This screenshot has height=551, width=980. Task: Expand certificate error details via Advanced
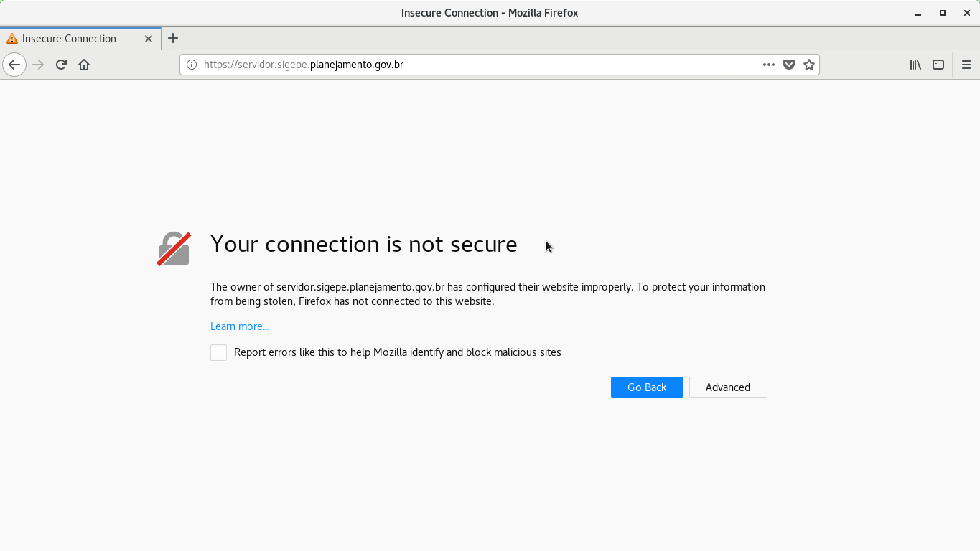[727, 387]
